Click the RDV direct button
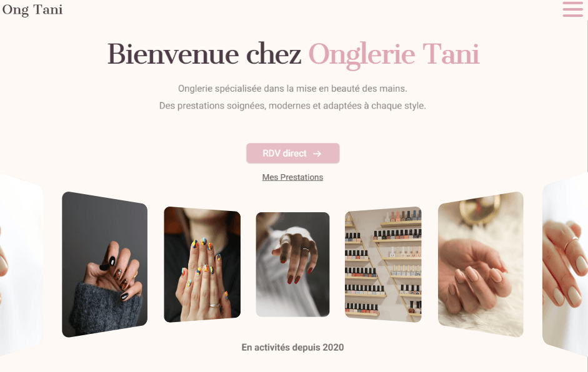This screenshot has width=588, height=372. pyautogui.click(x=292, y=153)
